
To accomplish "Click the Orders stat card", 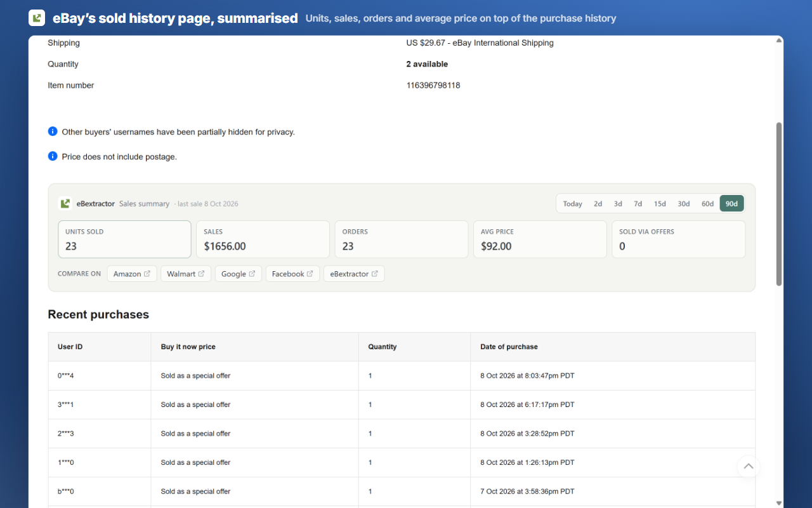I will point(402,239).
